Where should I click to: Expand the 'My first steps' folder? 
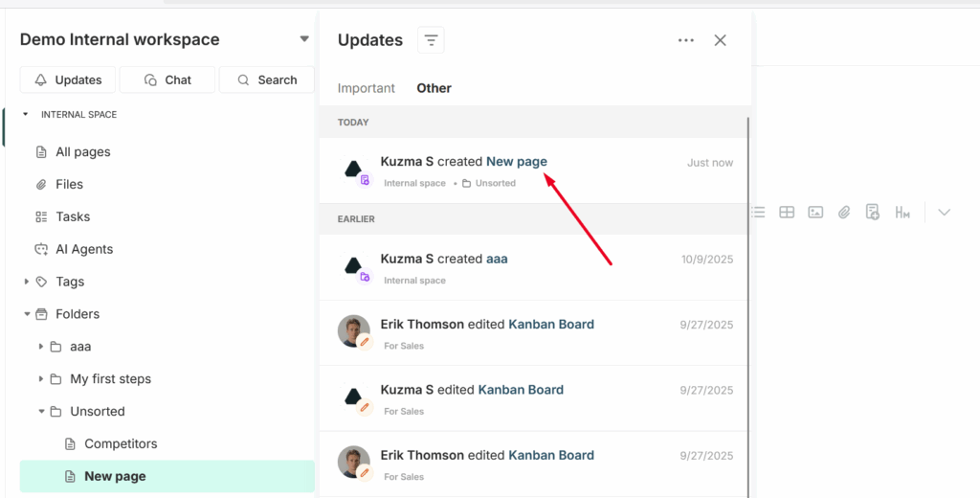point(41,379)
